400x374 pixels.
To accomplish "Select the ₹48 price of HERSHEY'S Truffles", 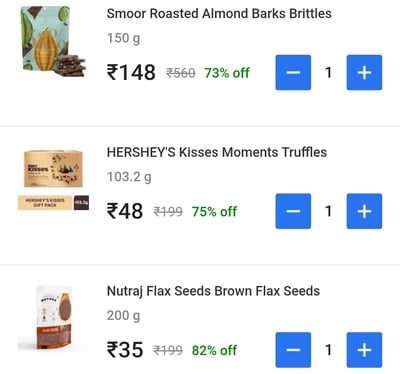I will tap(125, 211).
